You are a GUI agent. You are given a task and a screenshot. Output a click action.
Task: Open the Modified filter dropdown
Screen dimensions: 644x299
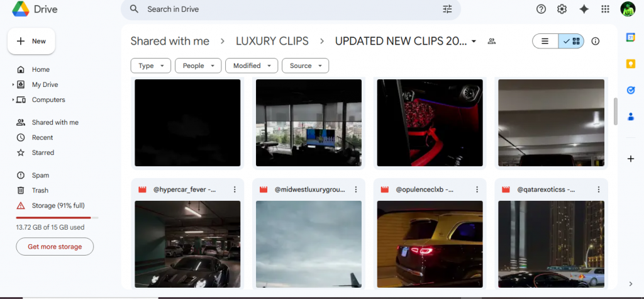252,65
